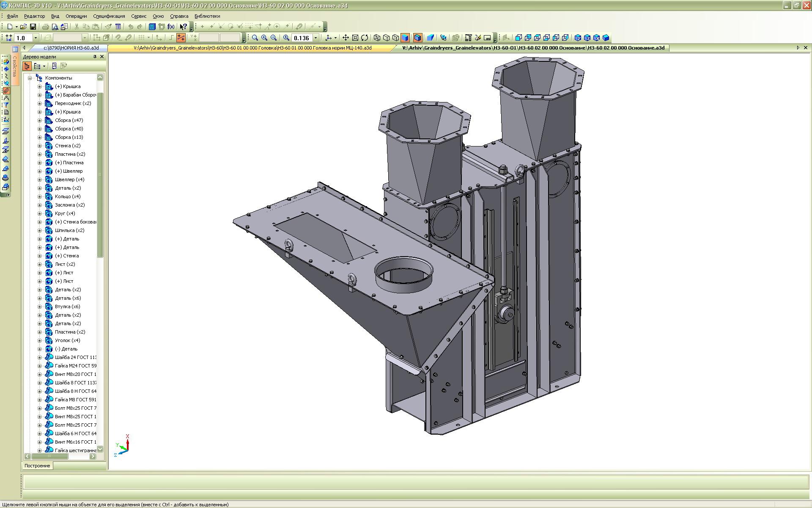Image resolution: width=812 pixels, height=508 pixels.
Task: Click the Save document icon
Action: pyautogui.click(x=33, y=27)
